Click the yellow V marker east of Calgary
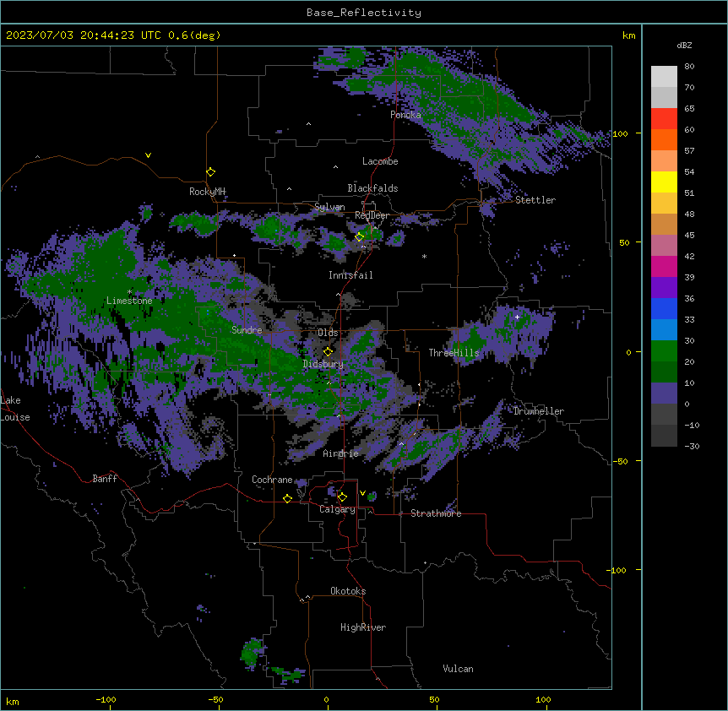728x711 pixels. click(x=362, y=493)
